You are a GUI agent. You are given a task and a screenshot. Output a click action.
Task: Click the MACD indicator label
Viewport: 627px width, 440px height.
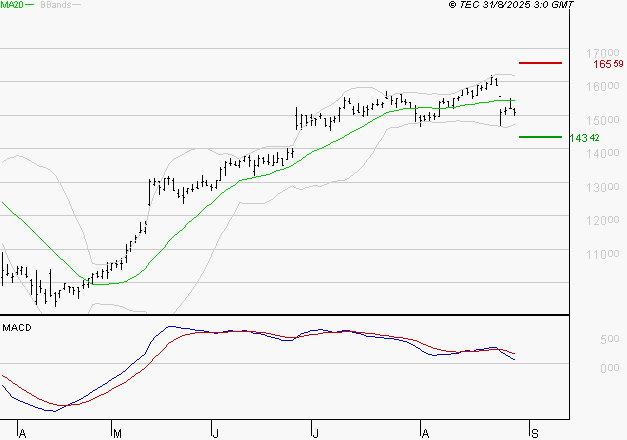(17, 328)
